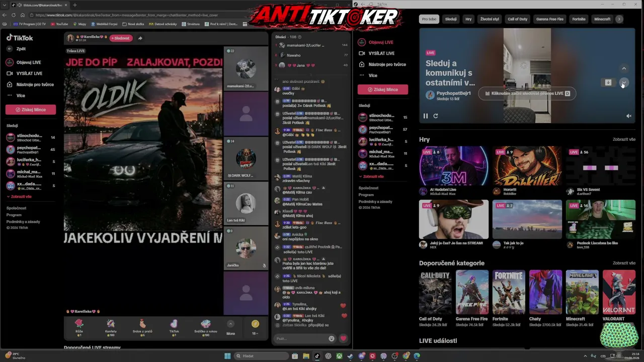Unmute the featured live preview

pos(629,116)
